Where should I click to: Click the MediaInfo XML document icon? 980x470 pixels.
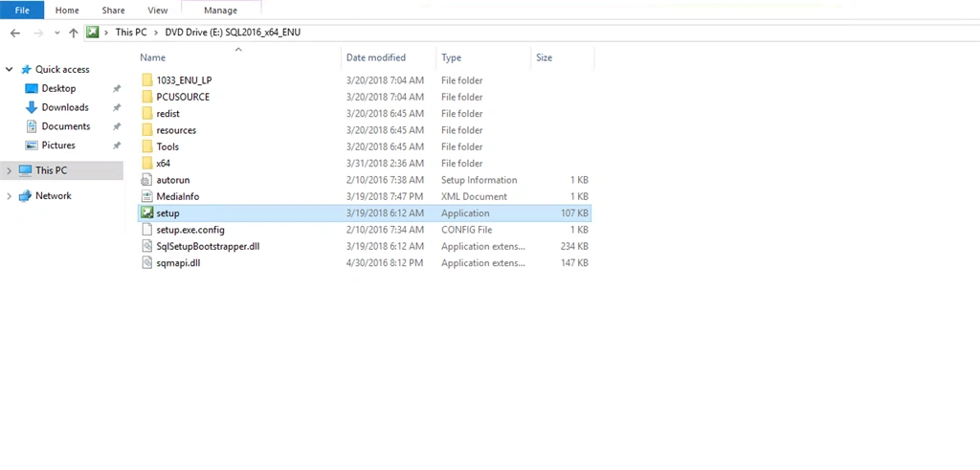click(x=146, y=196)
